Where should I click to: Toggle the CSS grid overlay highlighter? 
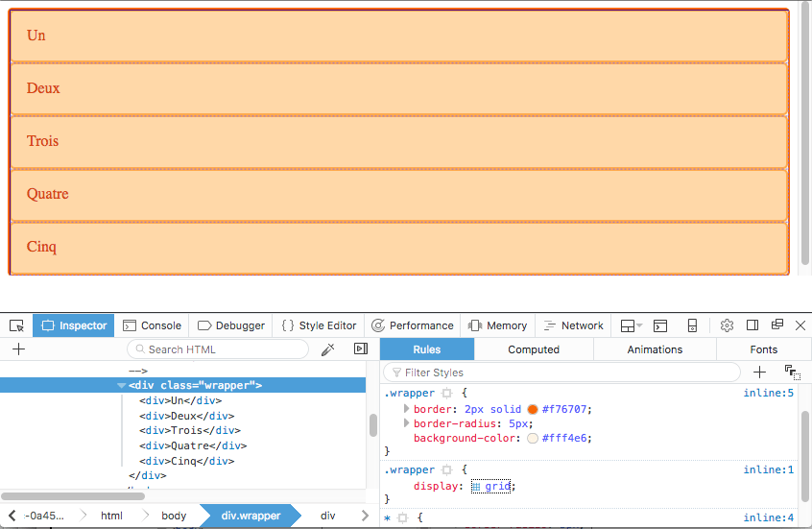click(x=476, y=487)
